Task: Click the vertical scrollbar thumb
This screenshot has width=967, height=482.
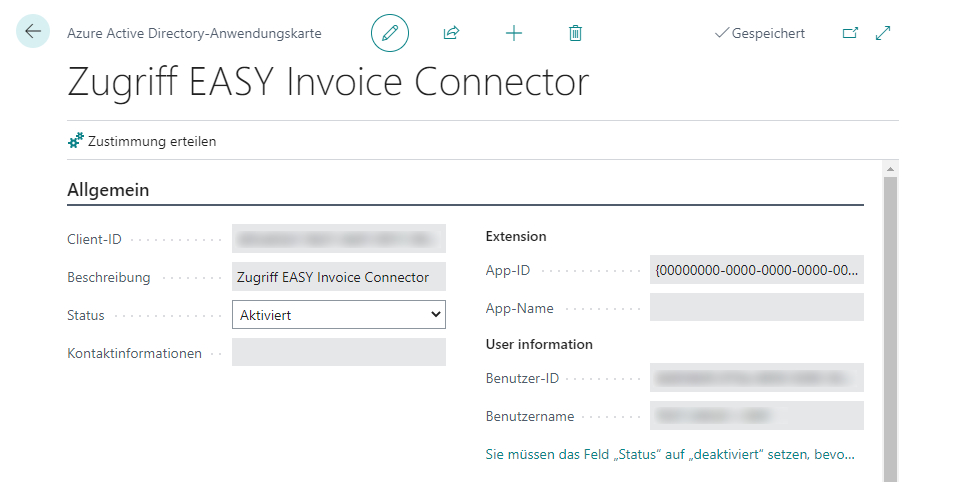Action: pyautogui.click(x=890, y=329)
